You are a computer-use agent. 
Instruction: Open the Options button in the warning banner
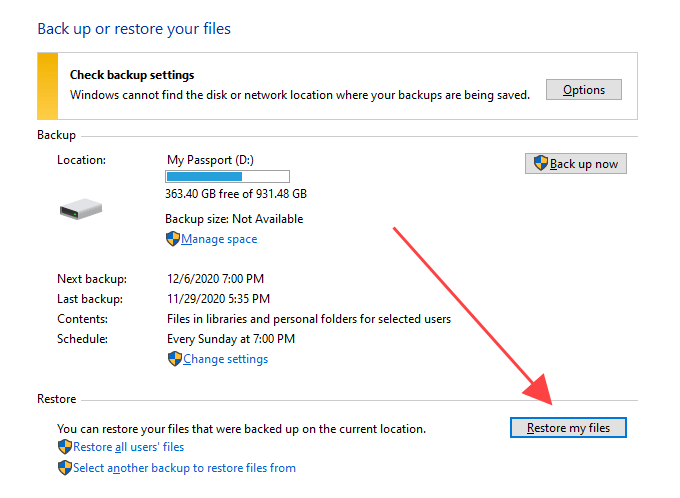583,90
